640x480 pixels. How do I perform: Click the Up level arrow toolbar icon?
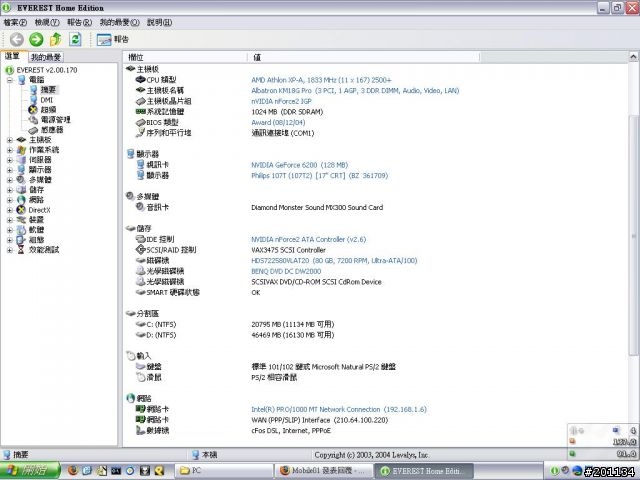tap(56, 39)
